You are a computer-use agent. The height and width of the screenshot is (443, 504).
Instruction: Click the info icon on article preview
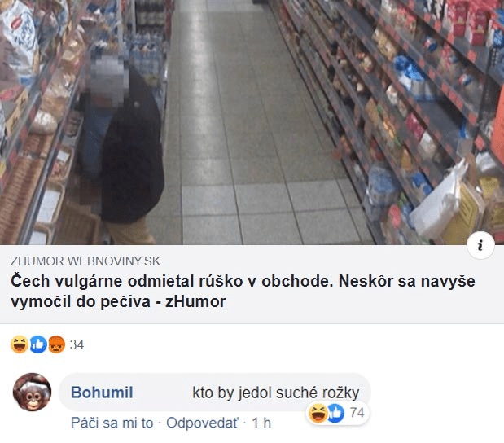pos(480,245)
